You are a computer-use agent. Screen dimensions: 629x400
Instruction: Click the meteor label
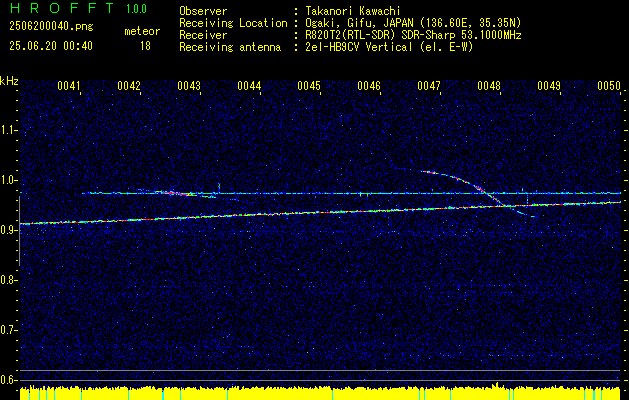(142, 31)
